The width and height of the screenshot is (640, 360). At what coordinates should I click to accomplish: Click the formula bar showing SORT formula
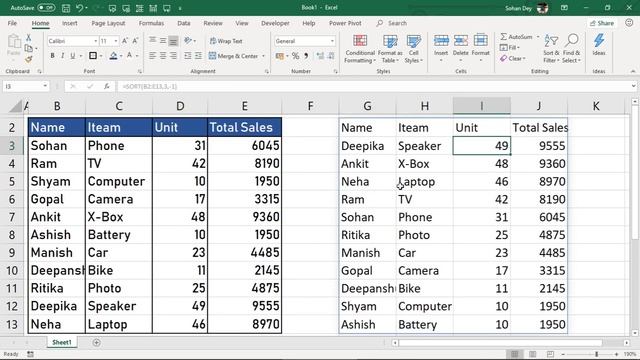tap(373, 86)
